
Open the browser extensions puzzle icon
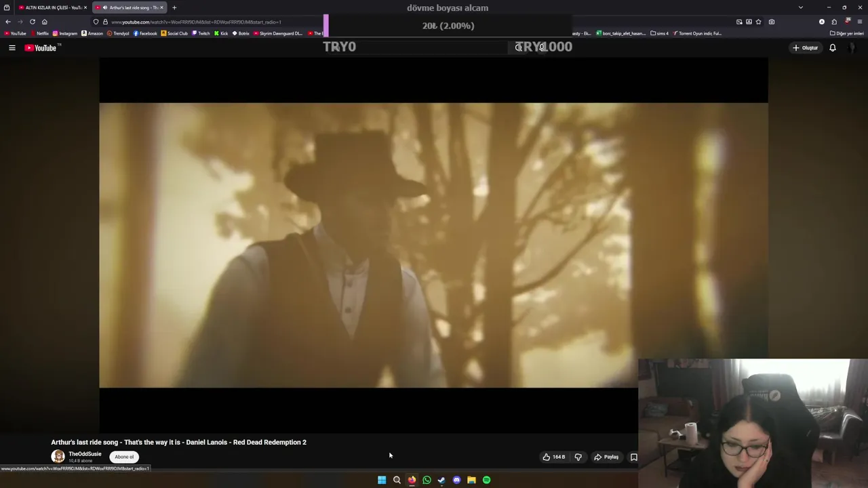point(834,22)
